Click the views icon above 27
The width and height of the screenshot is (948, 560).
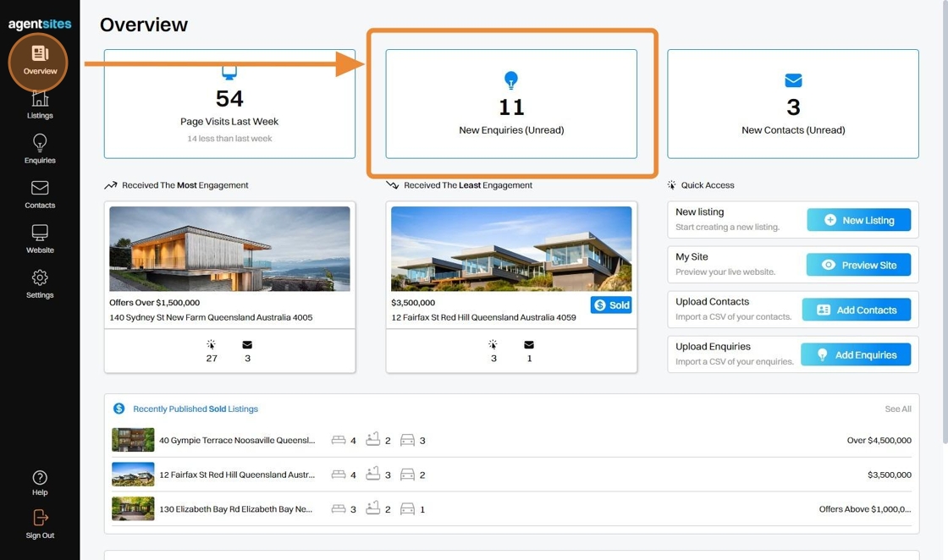click(211, 344)
